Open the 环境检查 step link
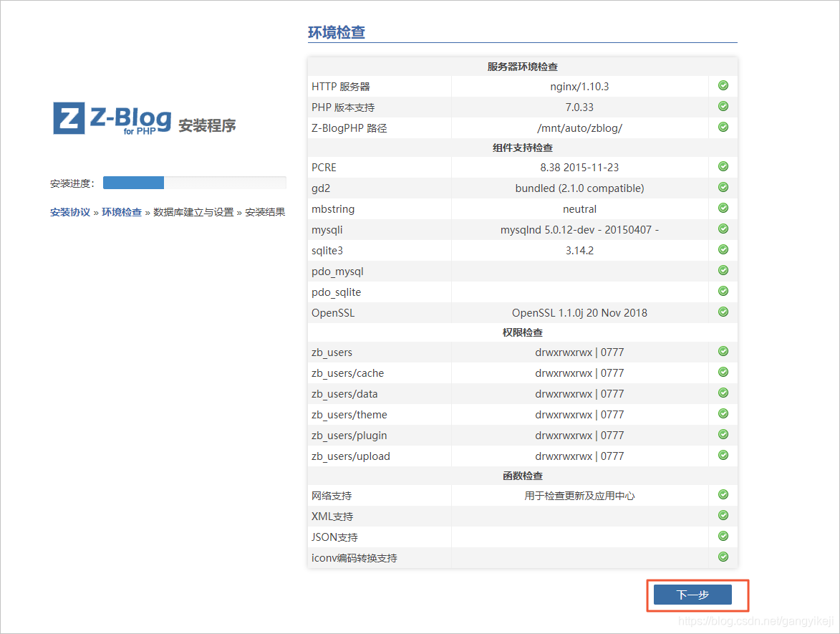 [122, 212]
